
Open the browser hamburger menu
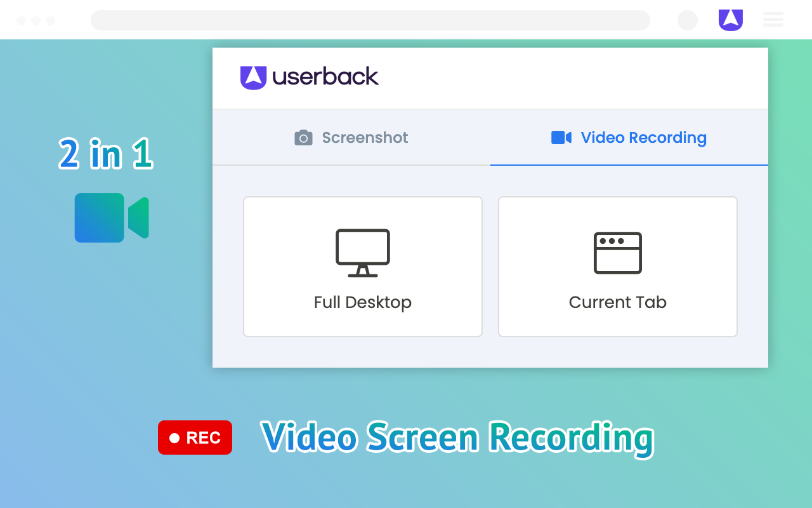point(773,20)
